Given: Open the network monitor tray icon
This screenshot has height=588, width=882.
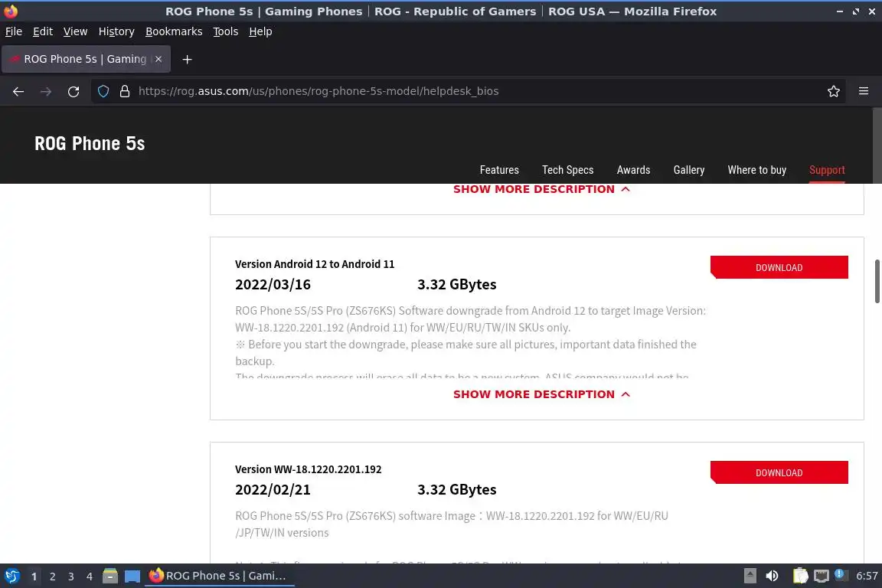Looking at the screenshot, I should click(822, 576).
